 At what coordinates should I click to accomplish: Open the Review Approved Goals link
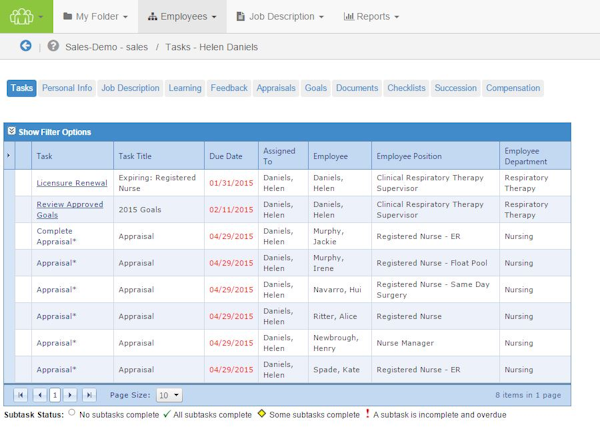point(70,210)
